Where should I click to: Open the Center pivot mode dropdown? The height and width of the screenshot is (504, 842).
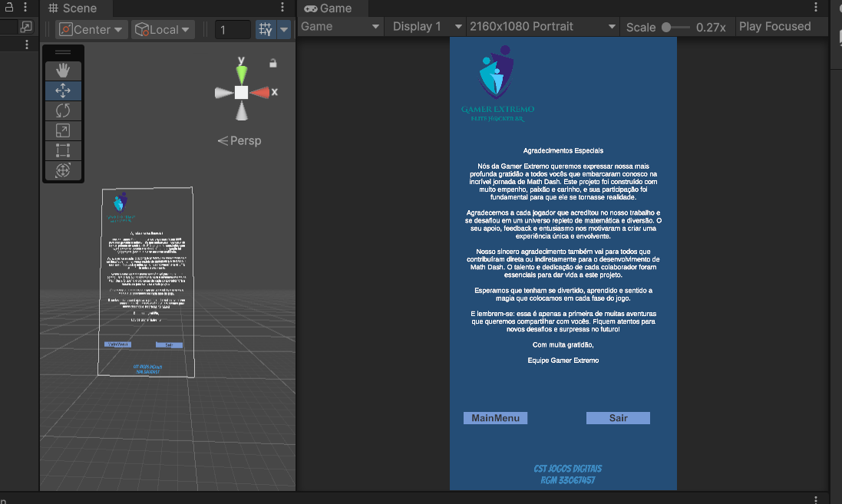click(x=91, y=29)
